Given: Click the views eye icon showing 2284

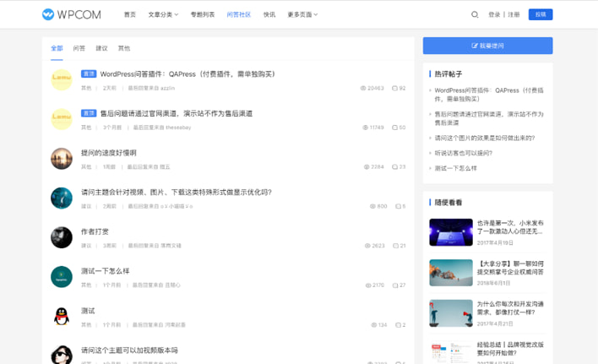Looking at the screenshot, I should [x=367, y=167].
